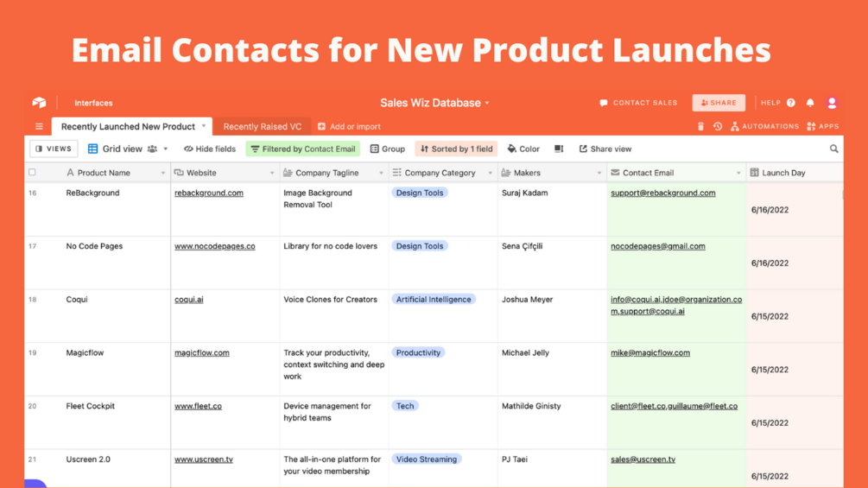Click the Share button

tap(719, 103)
